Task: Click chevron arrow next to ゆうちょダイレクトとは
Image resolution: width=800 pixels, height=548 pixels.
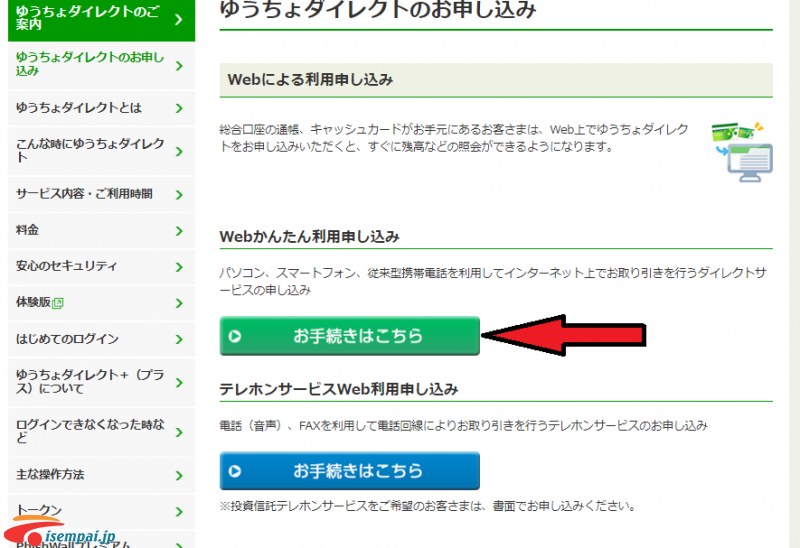Action: [x=179, y=108]
